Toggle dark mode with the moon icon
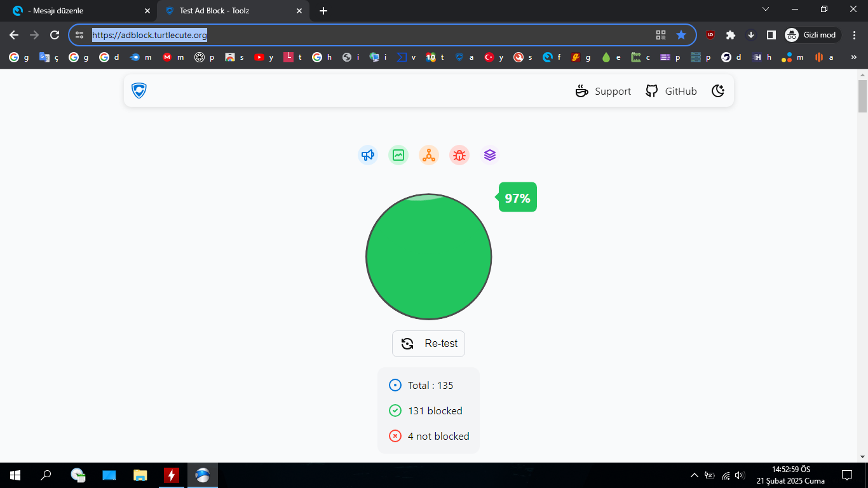The image size is (868, 488). (x=718, y=91)
